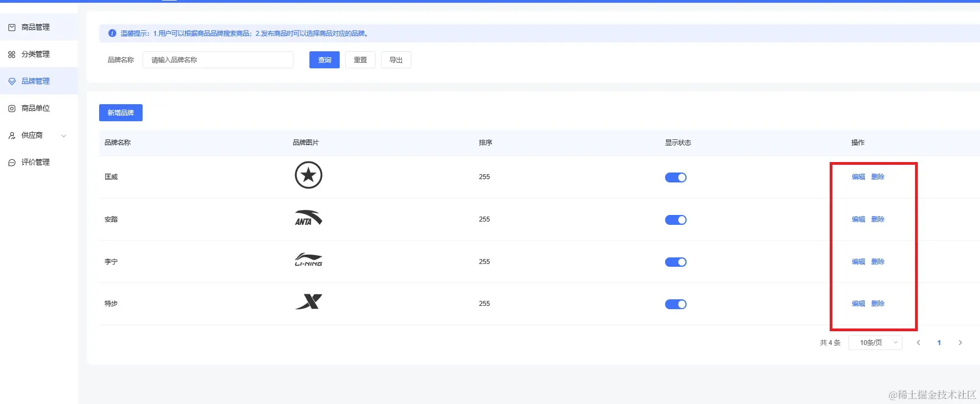Viewport: 980px width, 404px height.
Task: Click sort value 255 in 安踏 row
Action: 484,219
